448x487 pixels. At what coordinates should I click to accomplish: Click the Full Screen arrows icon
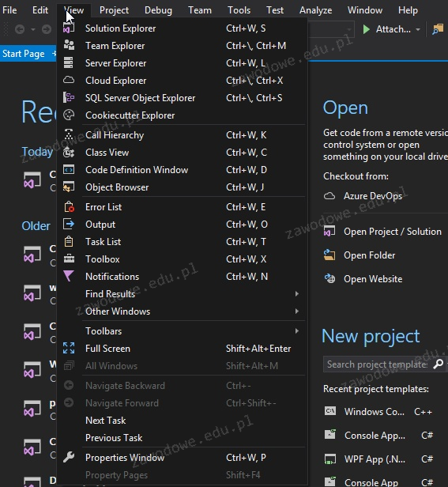pyautogui.click(x=69, y=348)
